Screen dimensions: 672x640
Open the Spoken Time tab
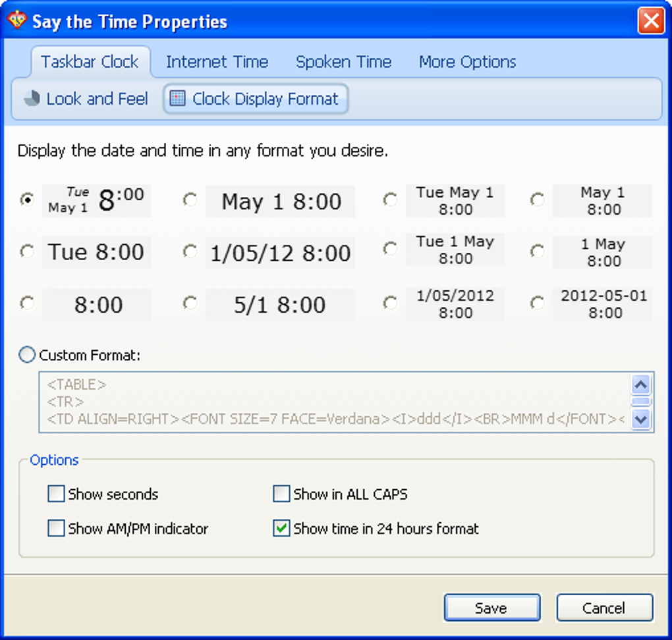(x=343, y=62)
